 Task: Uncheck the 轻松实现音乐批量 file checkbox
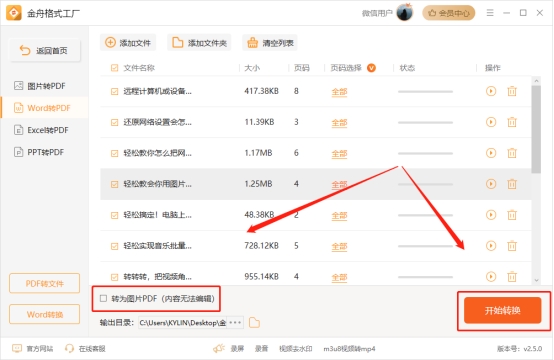[114, 246]
